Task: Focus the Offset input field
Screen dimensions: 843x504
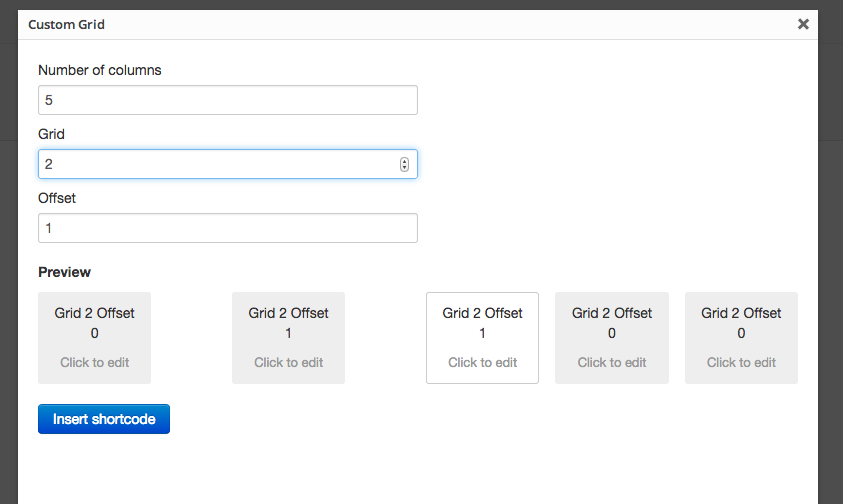Action: pos(228,228)
